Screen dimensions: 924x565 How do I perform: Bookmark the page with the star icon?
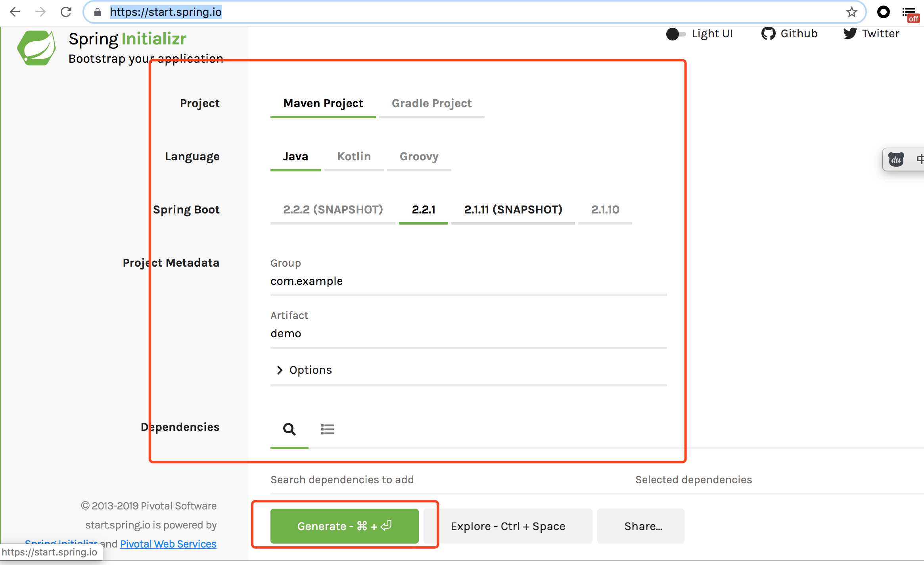[851, 12]
